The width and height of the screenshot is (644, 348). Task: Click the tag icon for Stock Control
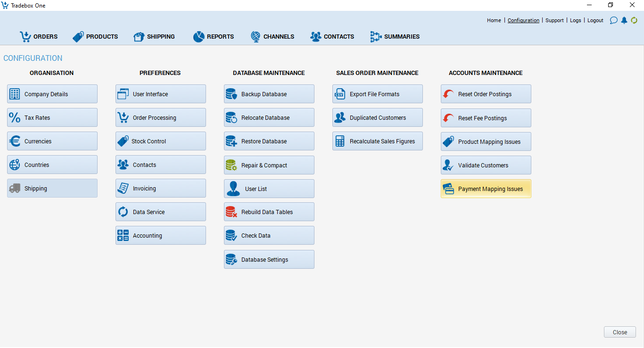[123, 141]
